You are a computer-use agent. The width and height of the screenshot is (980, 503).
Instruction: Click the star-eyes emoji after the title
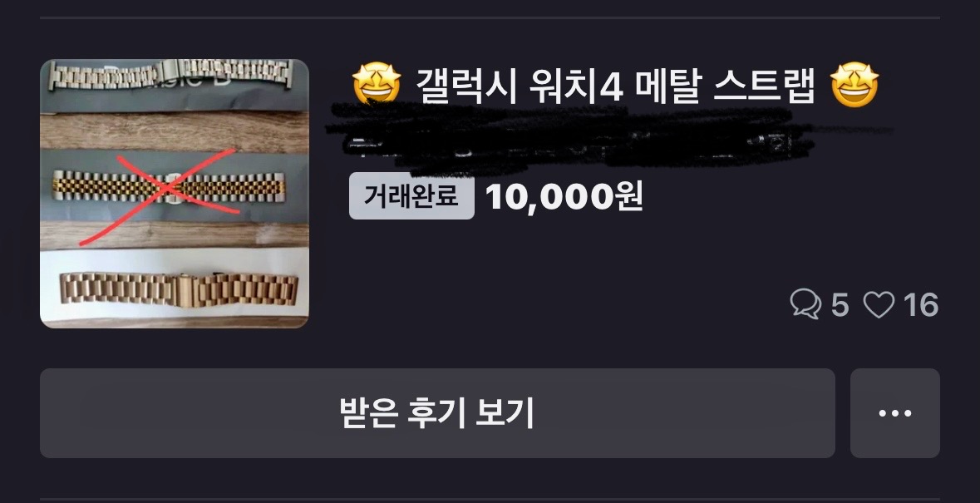tap(854, 85)
